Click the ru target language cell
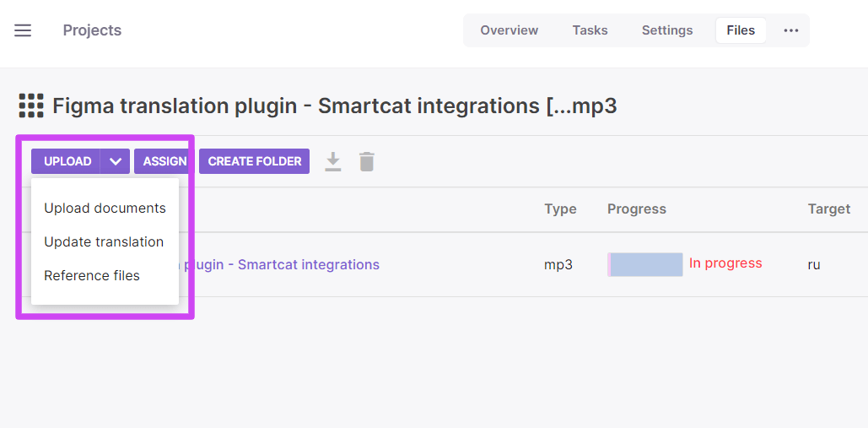Image resolution: width=868 pixels, height=428 pixels. (814, 265)
